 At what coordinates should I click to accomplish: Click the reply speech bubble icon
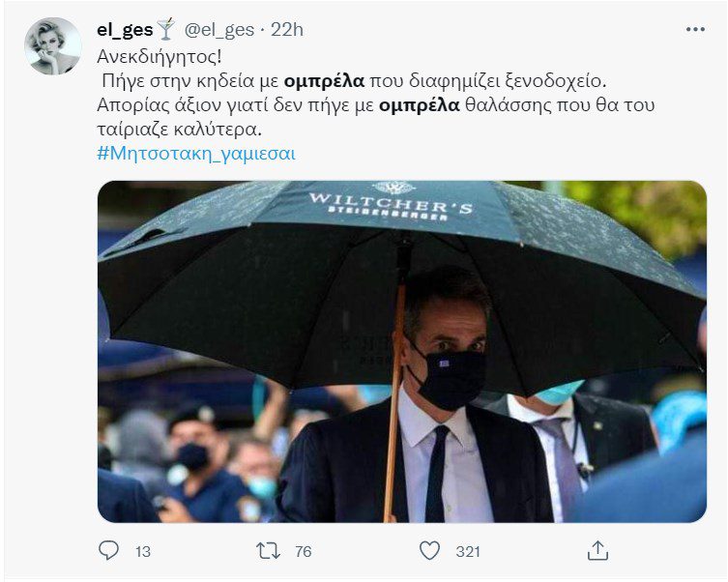108,550
